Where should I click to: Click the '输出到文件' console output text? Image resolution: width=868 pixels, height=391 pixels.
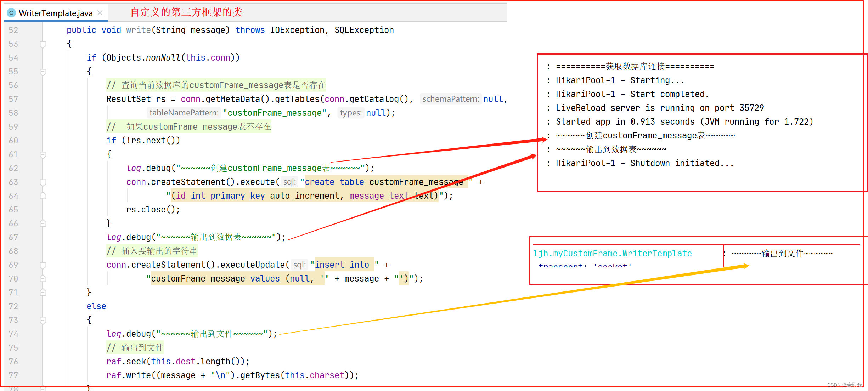783,254
